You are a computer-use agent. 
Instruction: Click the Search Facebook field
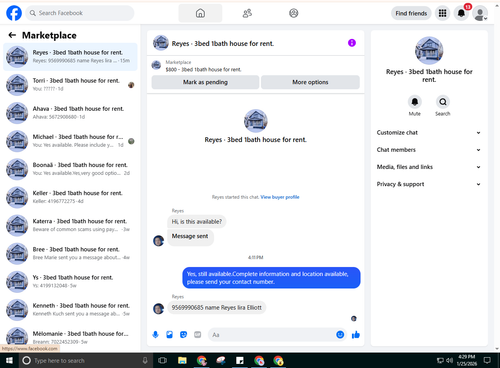pyautogui.click(x=80, y=13)
